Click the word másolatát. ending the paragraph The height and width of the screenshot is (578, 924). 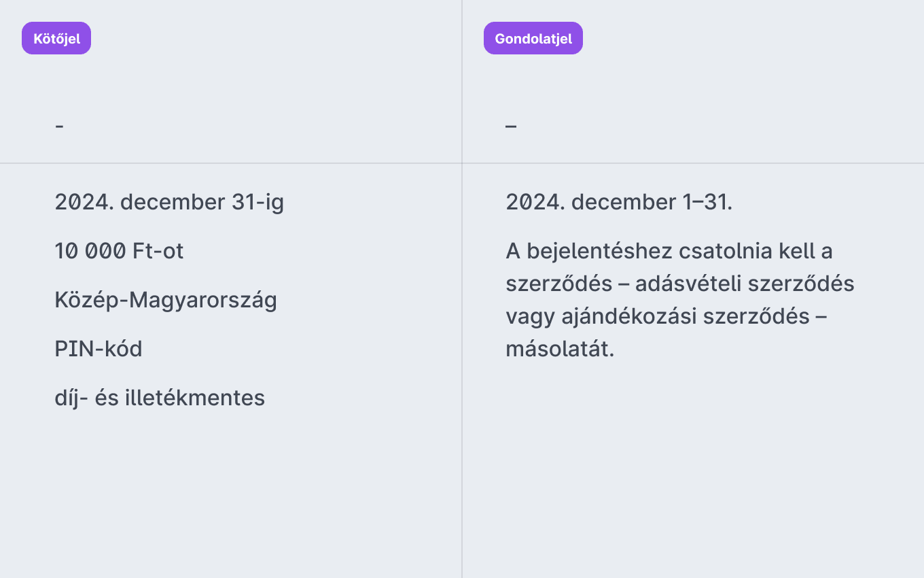[x=560, y=349]
